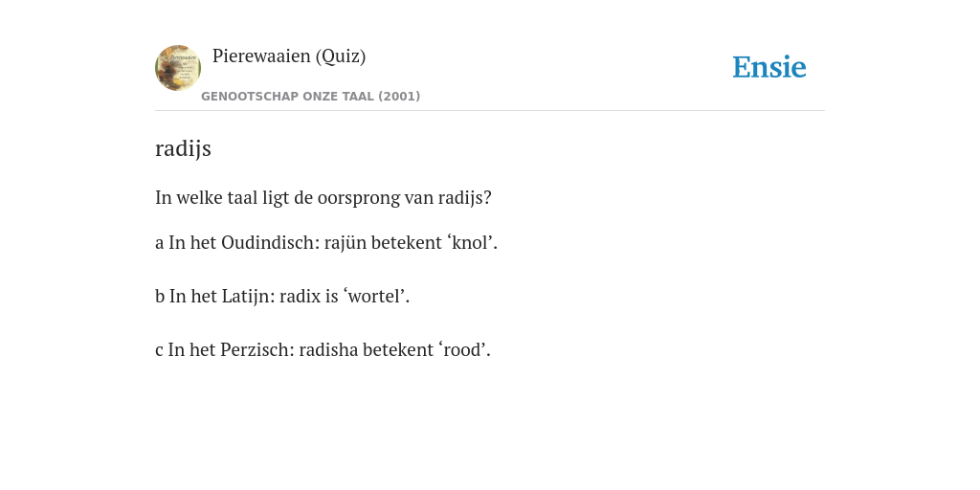
Task: Select the question about oorsprong van radijs
Action: [x=323, y=197]
